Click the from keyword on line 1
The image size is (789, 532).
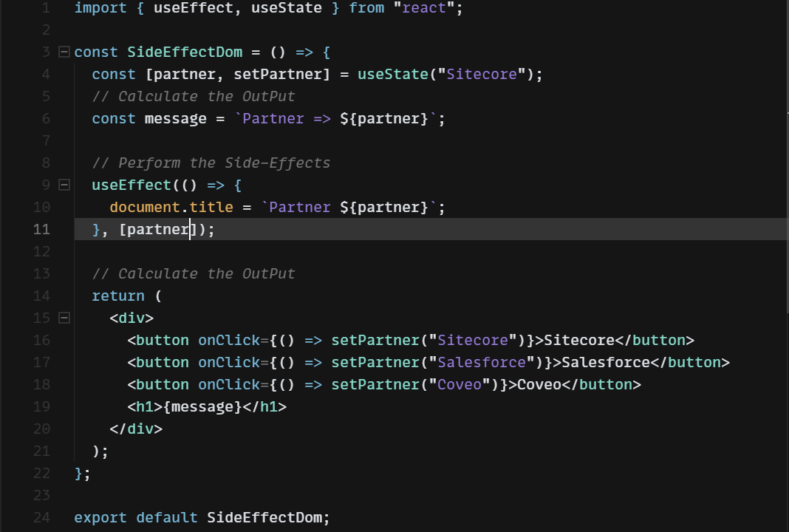pos(366,7)
